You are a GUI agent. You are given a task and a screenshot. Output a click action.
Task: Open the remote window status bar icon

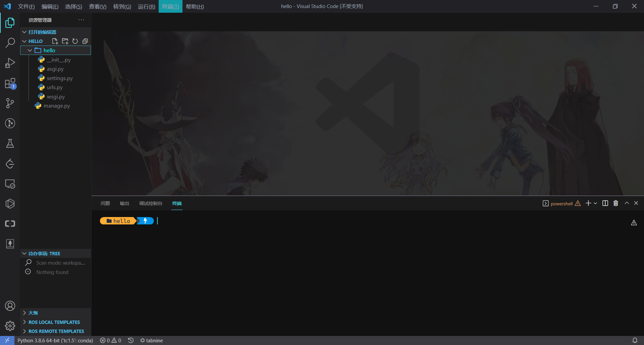pyautogui.click(x=7, y=340)
